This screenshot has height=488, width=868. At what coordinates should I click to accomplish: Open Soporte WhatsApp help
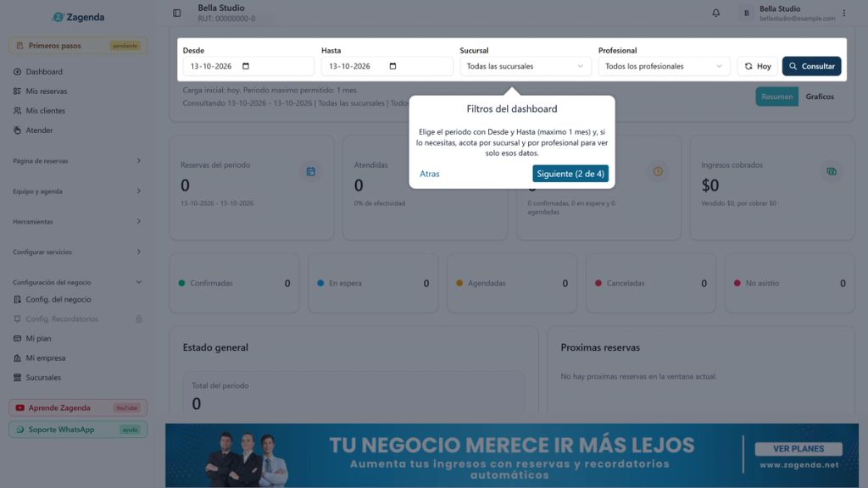pos(77,430)
